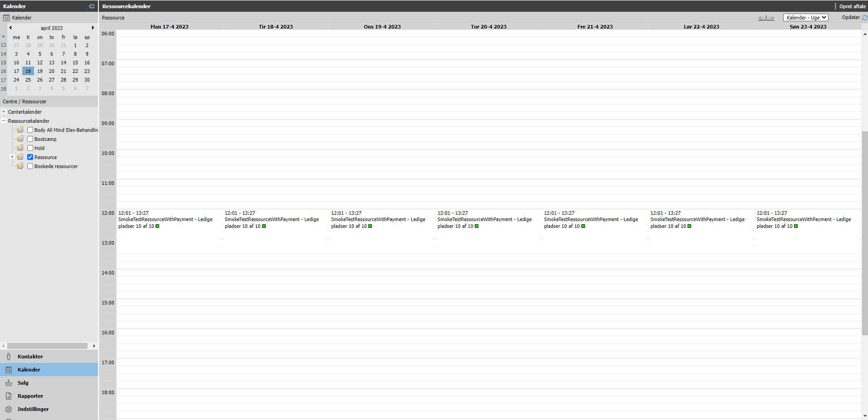Click the Indstillinger gear icon

(x=9, y=409)
